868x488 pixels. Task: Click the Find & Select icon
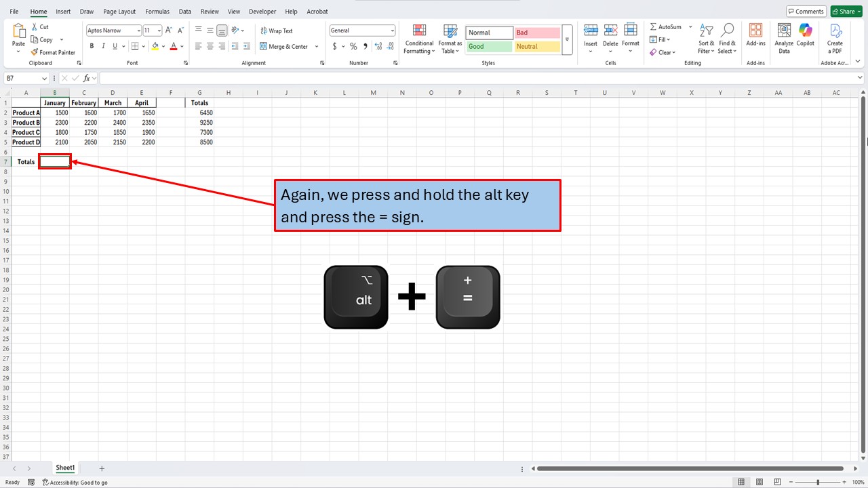click(727, 39)
